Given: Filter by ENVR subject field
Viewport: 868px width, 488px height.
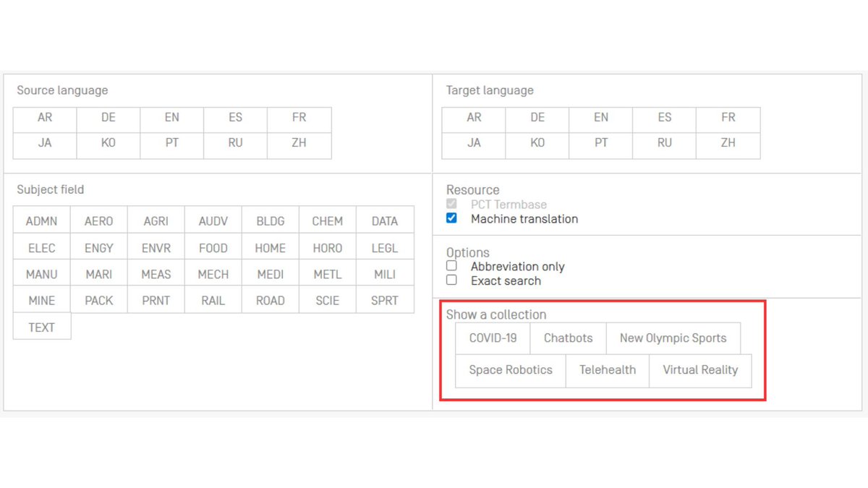Looking at the screenshot, I should 156,247.
